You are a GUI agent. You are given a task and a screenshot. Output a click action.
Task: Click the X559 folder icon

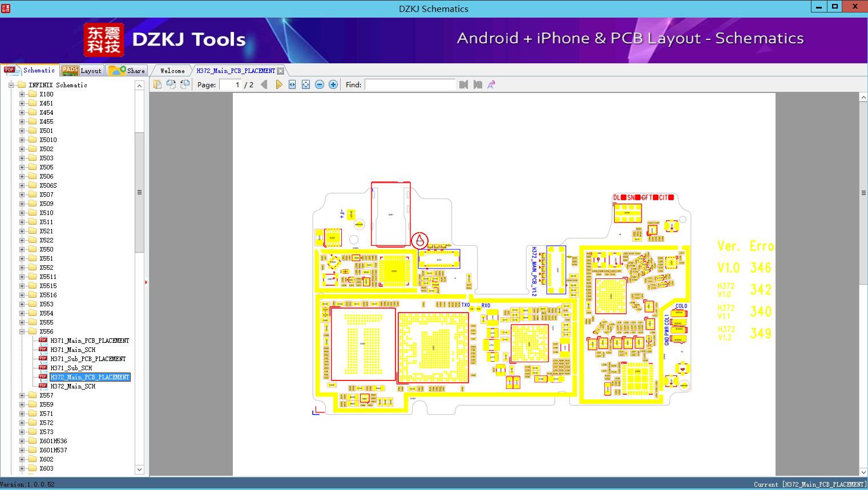[x=33, y=404]
